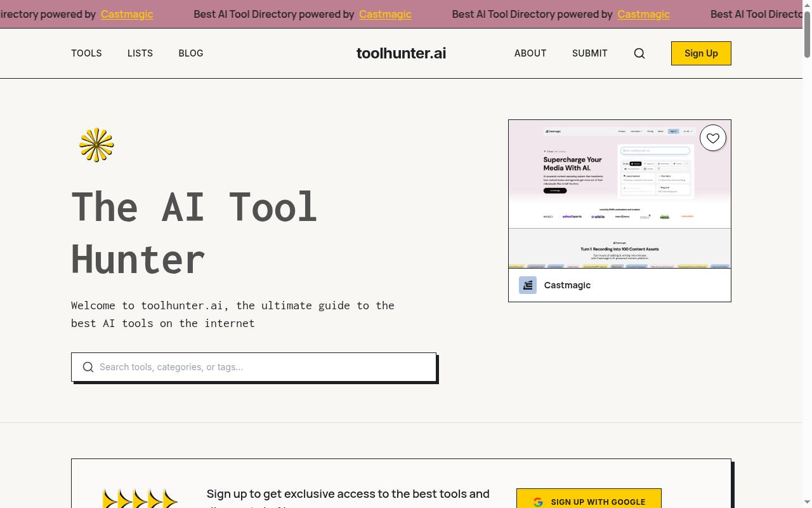This screenshot has width=812, height=508.
Task: Open the search magnifier icon in header
Action: tap(639, 53)
